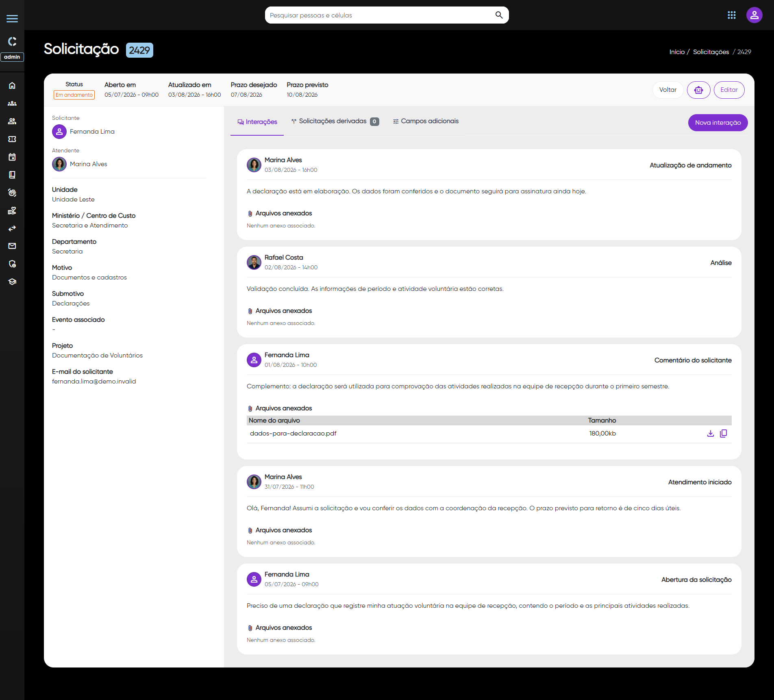Click the admin badge in the sidebar
Viewport: 774px width, 700px height.
click(x=12, y=57)
